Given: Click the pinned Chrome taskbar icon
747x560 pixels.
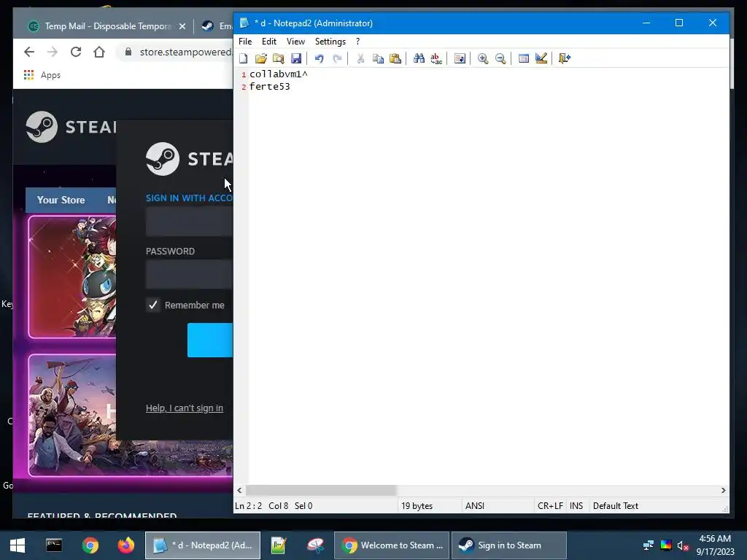Looking at the screenshot, I should click(x=90, y=545).
